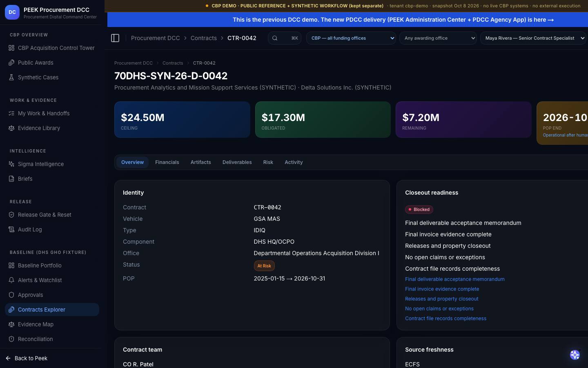The image size is (588, 368).
Task: Click the $7.20M Remaining card
Action: (463, 119)
